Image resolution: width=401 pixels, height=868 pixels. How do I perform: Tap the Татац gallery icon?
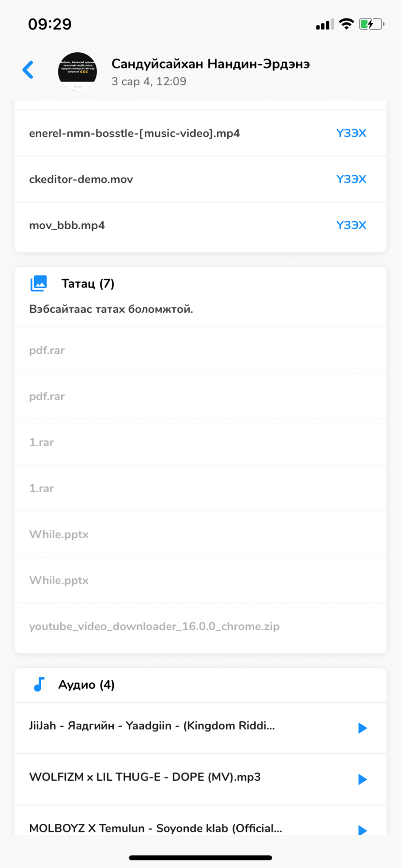click(39, 284)
